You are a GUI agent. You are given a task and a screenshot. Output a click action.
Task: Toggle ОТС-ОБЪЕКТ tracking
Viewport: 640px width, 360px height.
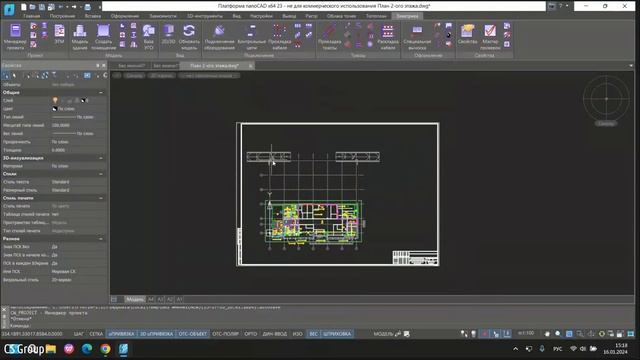click(193, 334)
